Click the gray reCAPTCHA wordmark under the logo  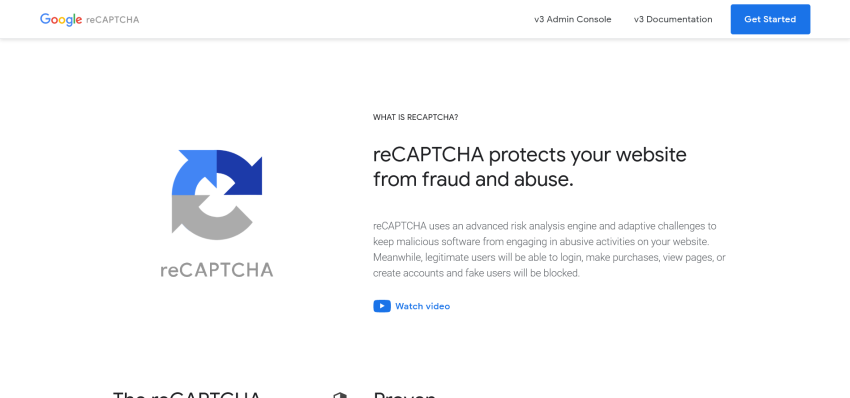217,270
